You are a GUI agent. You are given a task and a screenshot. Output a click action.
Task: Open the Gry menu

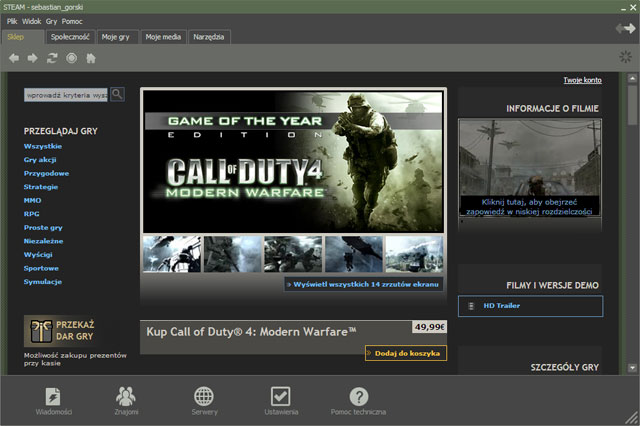point(51,21)
